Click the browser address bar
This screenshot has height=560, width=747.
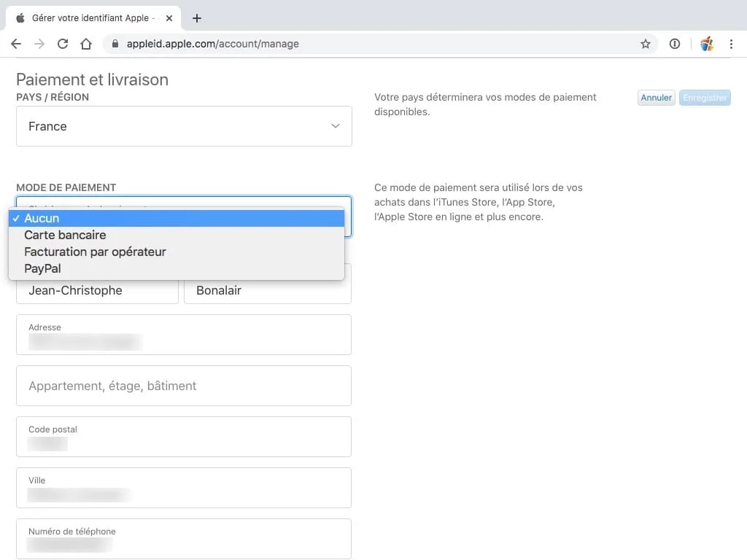coord(292,44)
